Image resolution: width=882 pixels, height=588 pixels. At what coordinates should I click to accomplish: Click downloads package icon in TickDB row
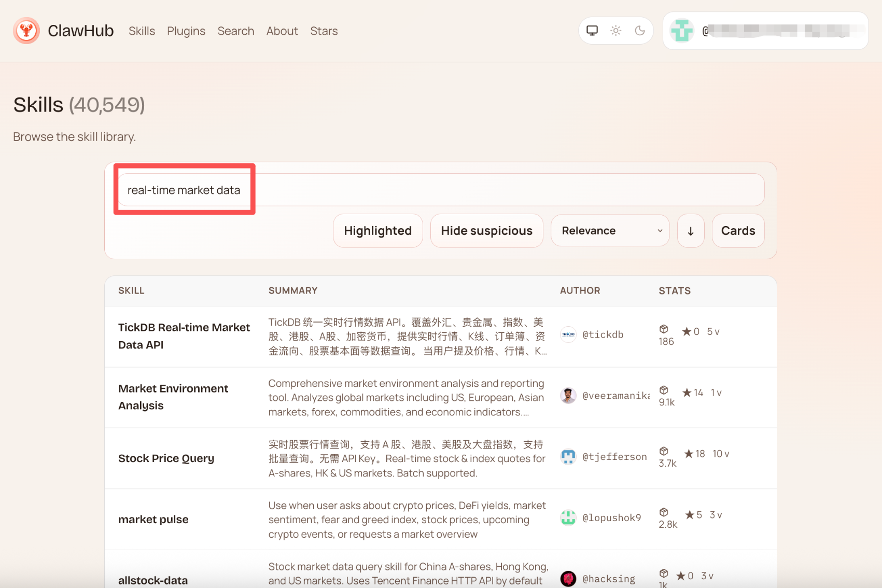(x=664, y=329)
